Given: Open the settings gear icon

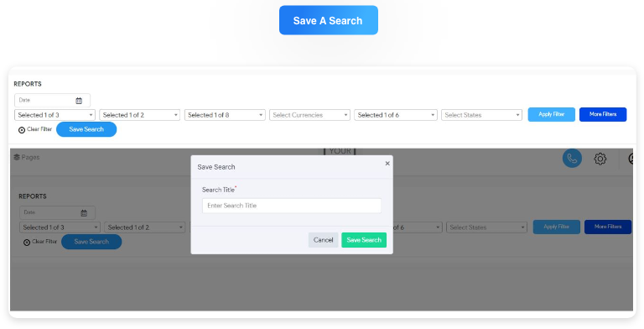Looking at the screenshot, I should 600,159.
